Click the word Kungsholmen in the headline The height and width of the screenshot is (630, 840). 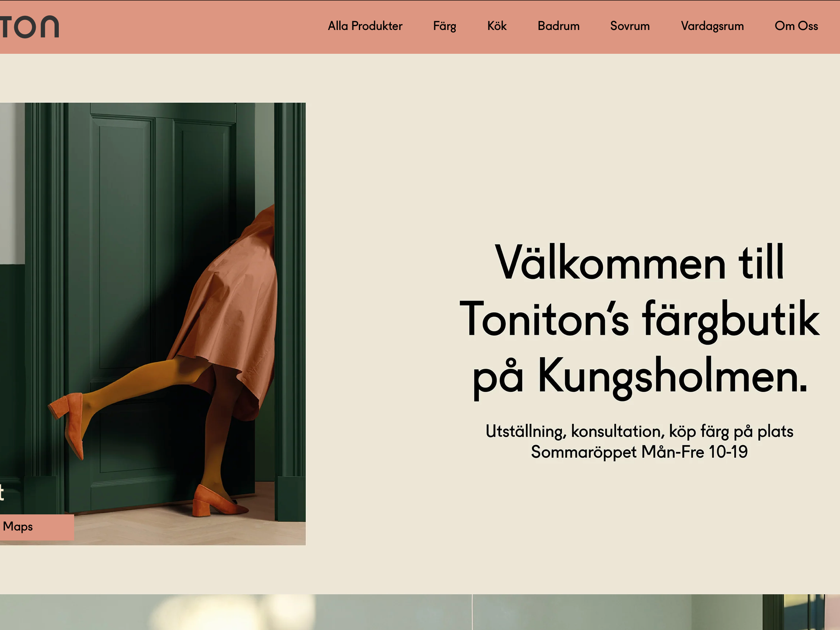672,376
